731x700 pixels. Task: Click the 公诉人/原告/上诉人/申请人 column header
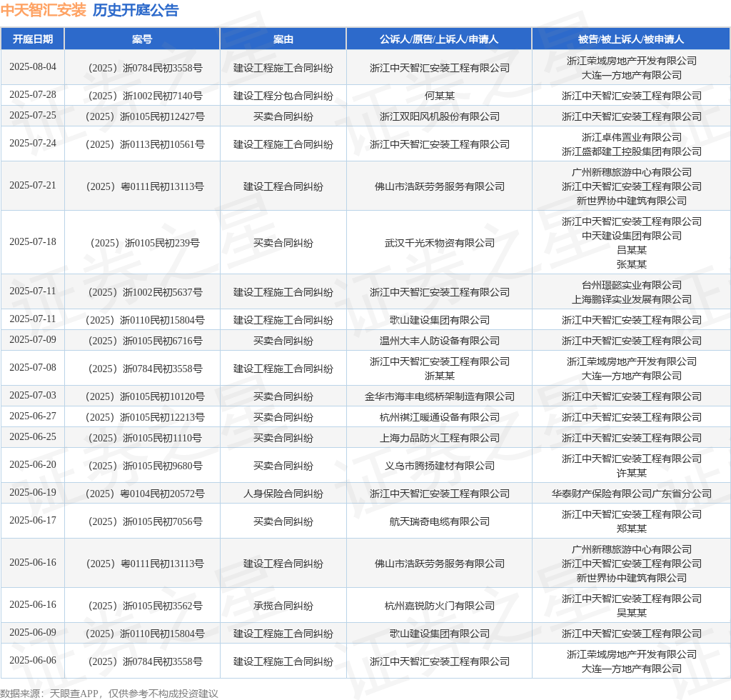click(x=439, y=39)
